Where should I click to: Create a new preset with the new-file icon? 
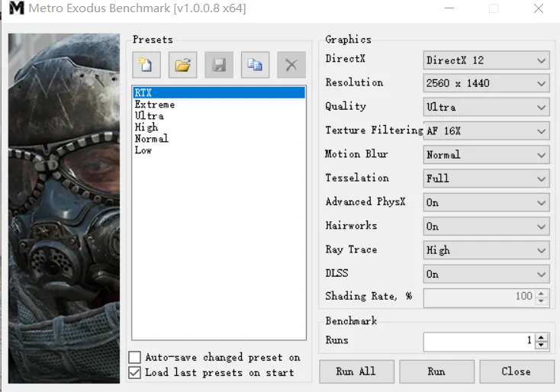[x=146, y=65]
